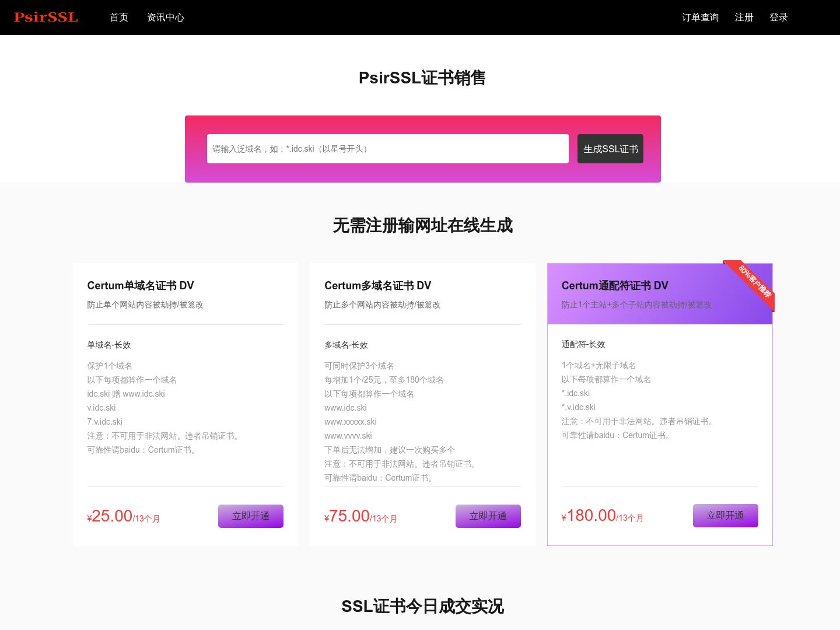Go to 订单查询 page
This screenshot has width=840, height=630.
(700, 17)
